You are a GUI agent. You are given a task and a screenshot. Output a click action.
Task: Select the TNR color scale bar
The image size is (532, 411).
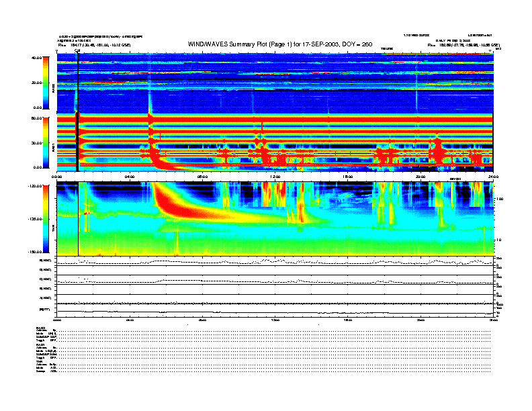pos(46,218)
